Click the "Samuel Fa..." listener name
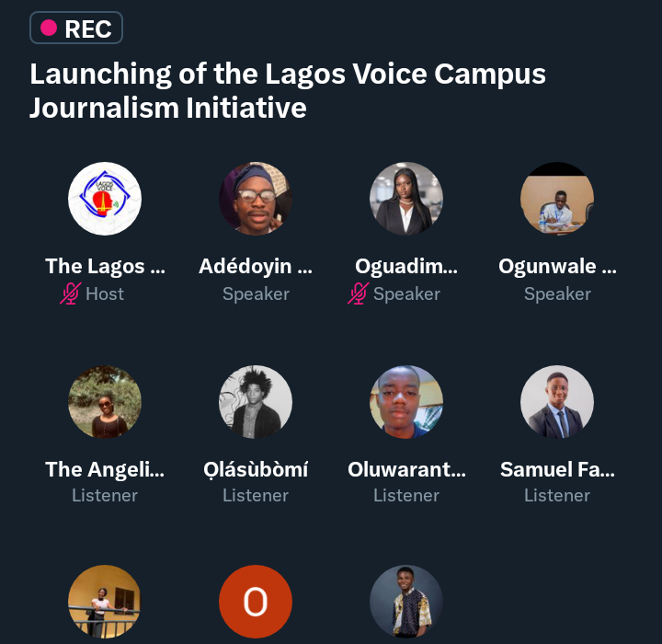 [x=557, y=469]
